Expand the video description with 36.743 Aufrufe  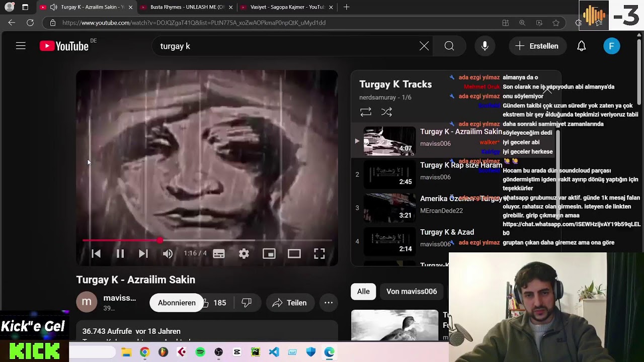click(x=207, y=331)
